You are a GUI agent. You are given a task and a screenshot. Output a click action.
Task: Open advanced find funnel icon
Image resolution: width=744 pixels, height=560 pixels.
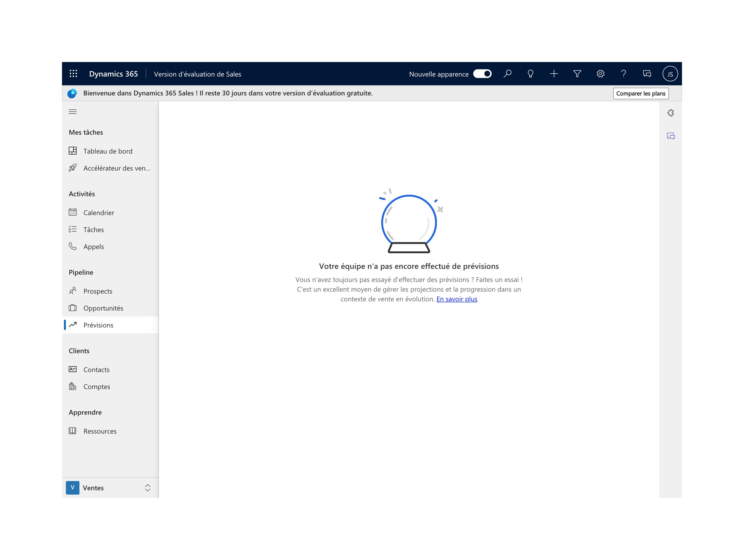577,74
